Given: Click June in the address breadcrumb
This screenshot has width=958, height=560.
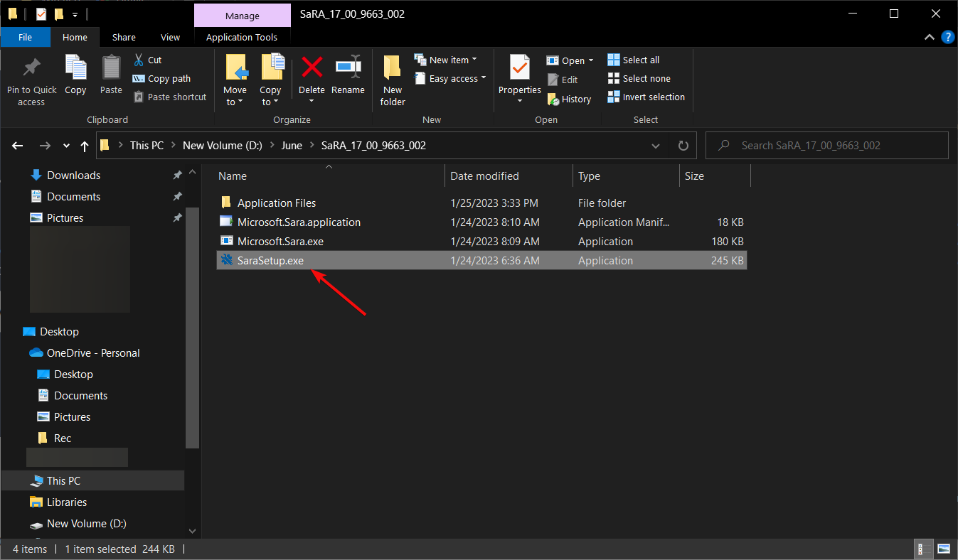Looking at the screenshot, I should point(292,146).
